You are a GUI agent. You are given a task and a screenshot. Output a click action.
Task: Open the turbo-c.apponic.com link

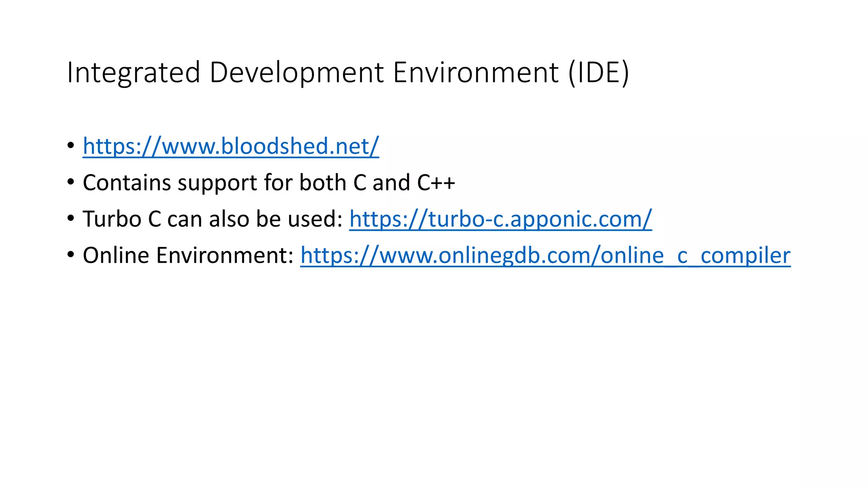tap(501, 219)
